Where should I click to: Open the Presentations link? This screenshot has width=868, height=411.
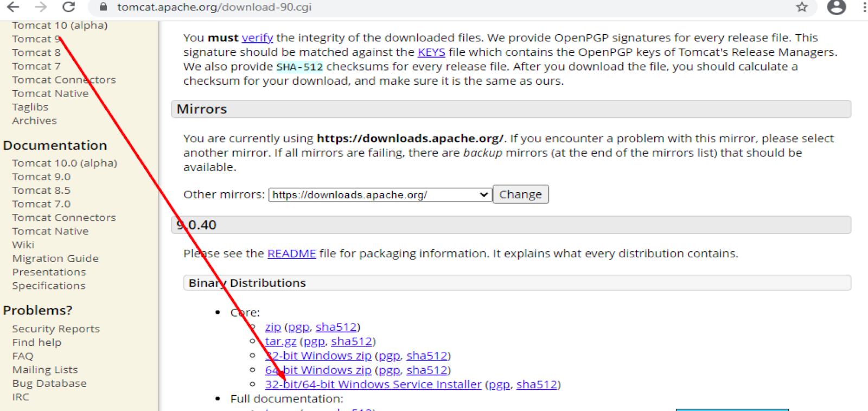pyautogui.click(x=49, y=272)
